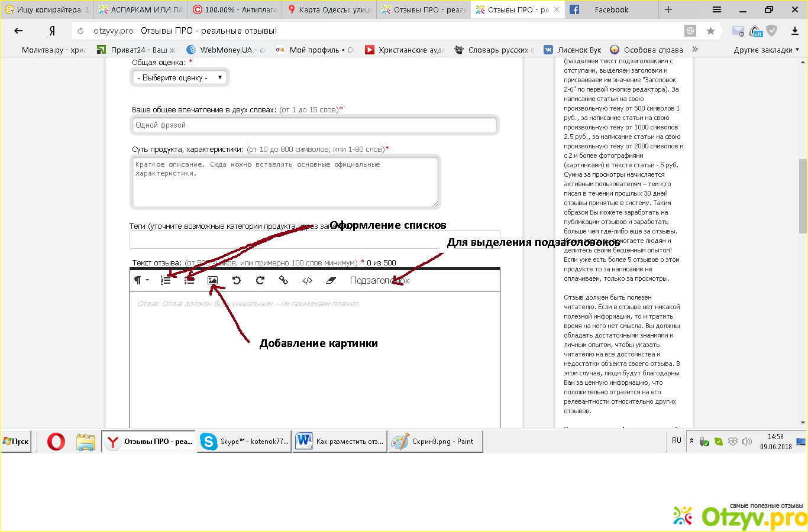The width and height of the screenshot is (808, 532).
Task: Click the 'Подзаголовок' button in the editor
Action: tap(379, 280)
